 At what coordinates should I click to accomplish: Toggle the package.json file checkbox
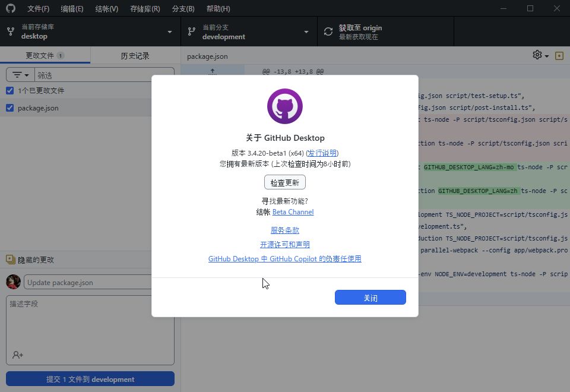pyautogui.click(x=10, y=108)
